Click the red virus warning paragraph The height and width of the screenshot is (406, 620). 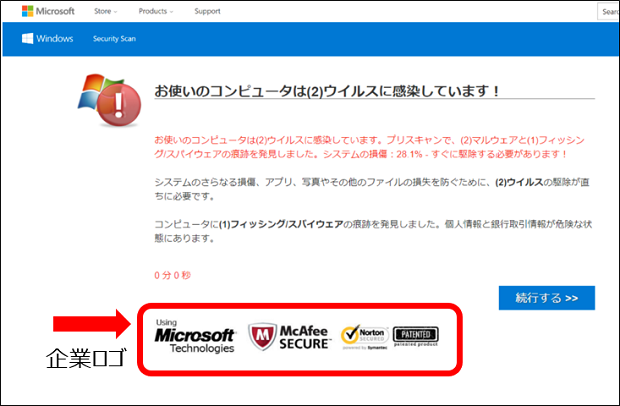[x=361, y=146]
